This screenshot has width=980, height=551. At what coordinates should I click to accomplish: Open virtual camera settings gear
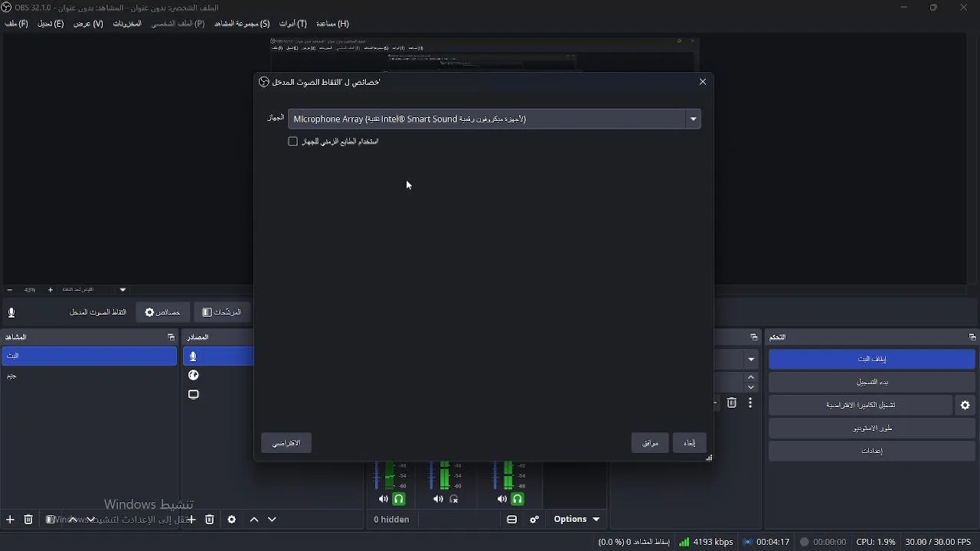[965, 406]
